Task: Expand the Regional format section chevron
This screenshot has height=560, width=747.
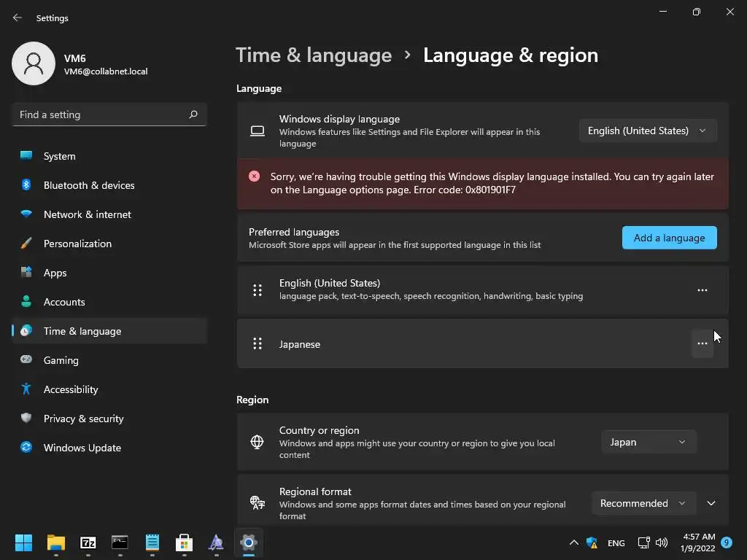Action: [x=711, y=503]
